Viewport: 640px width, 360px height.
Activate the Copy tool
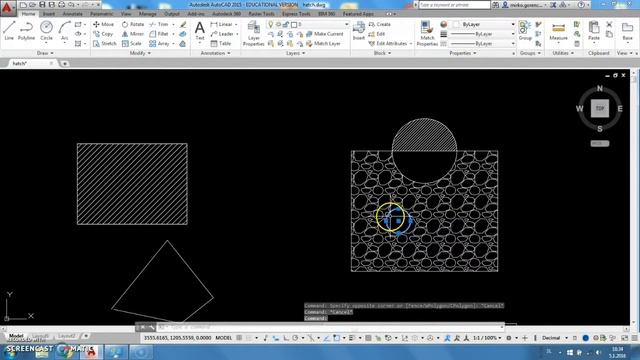coord(103,34)
